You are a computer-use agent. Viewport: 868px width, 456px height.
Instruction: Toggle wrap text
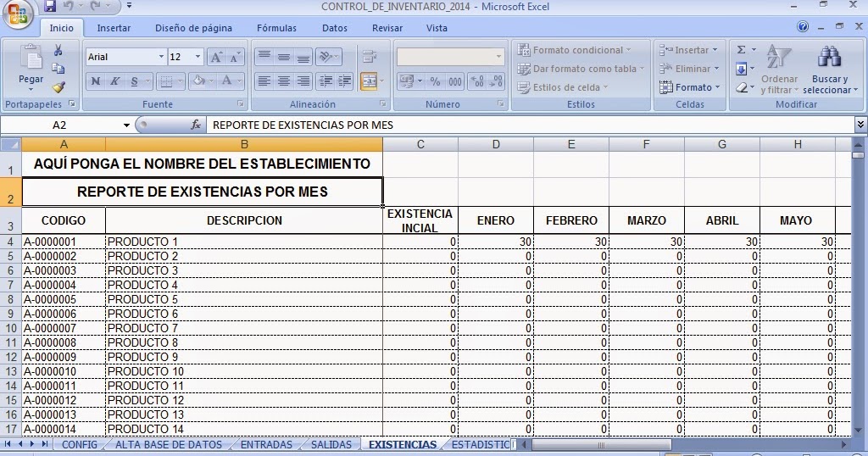click(370, 57)
